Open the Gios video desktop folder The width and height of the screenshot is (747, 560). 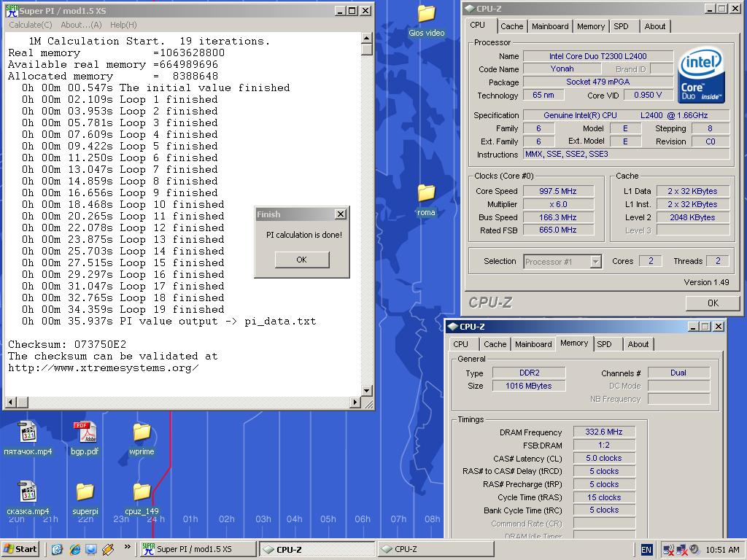pos(426,15)
